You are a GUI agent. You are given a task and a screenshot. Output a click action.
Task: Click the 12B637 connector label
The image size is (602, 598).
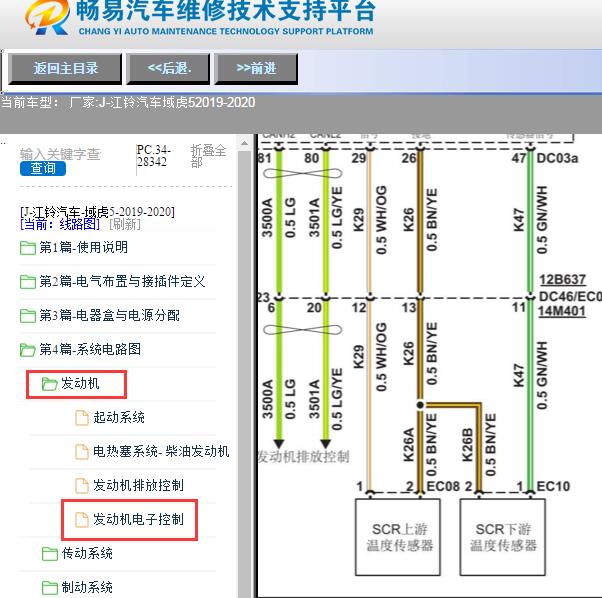pos(562,279)
